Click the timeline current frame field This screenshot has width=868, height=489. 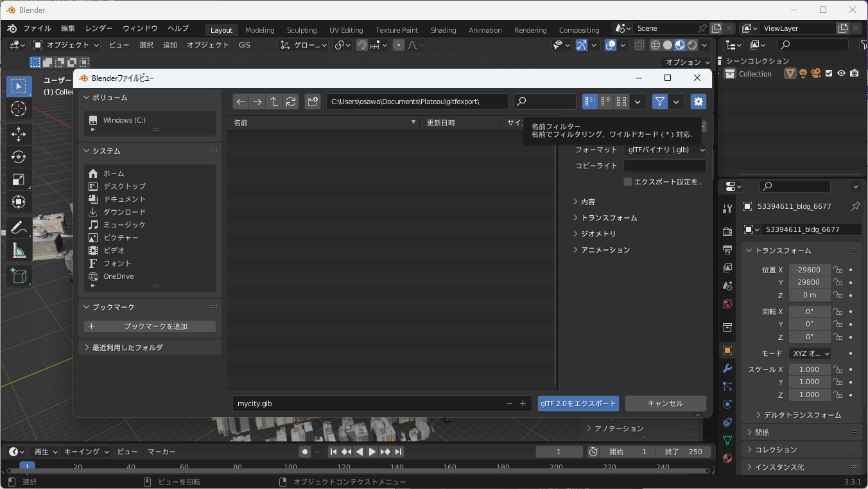pyautogui.click(x=559, y=452)
